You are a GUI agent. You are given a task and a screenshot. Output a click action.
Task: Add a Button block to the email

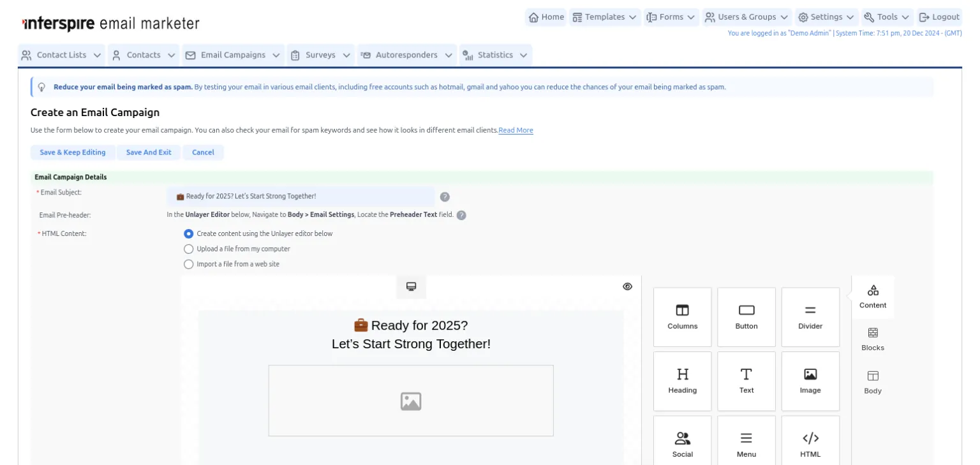pyautogui.click(x=746, y=317)
